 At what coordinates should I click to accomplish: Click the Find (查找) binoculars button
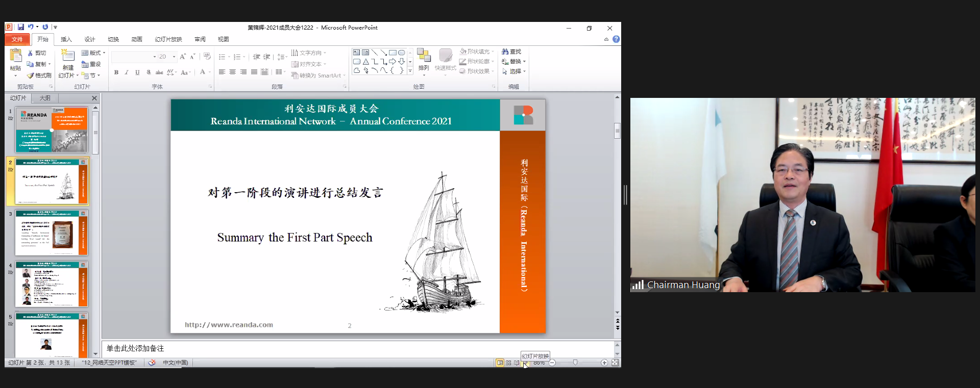pos(511,51)
